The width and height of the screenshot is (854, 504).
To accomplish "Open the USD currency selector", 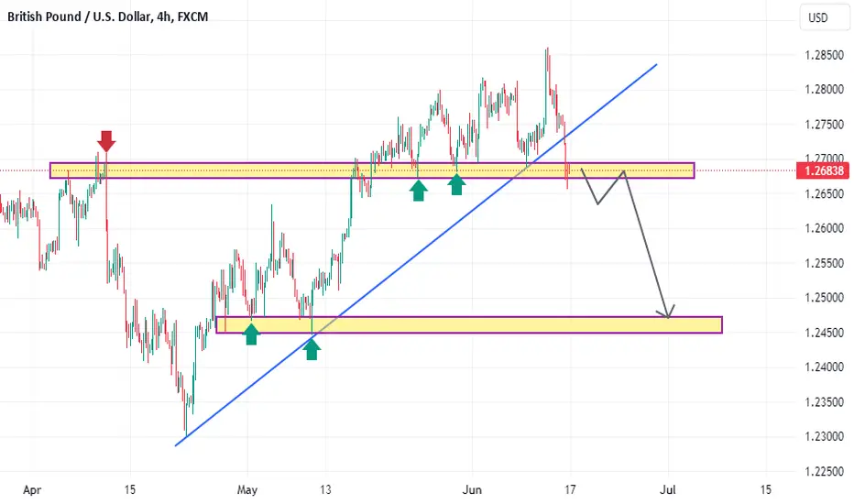I will pos(818,17).
